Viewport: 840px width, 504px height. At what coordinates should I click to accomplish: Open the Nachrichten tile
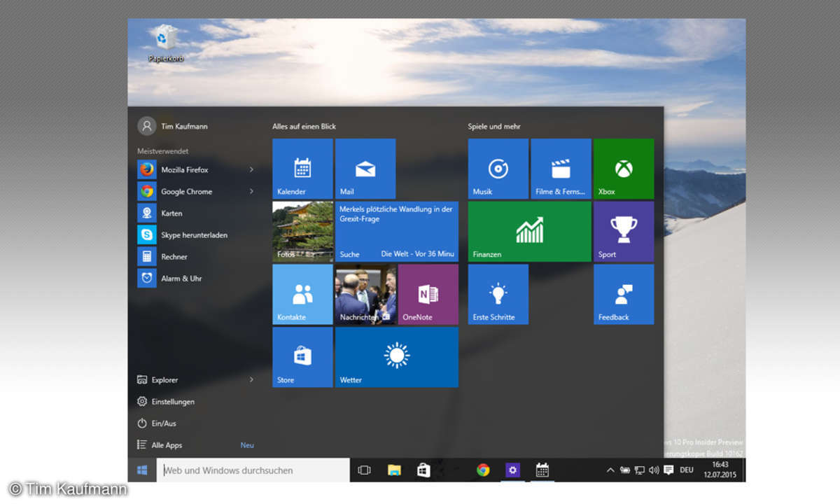pos(365,295)
